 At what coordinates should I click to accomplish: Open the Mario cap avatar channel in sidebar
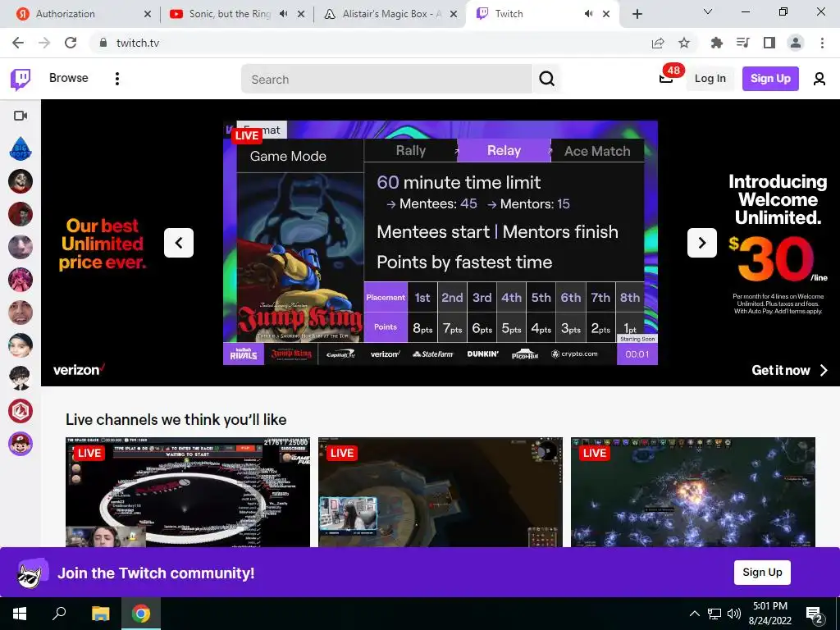21,444
